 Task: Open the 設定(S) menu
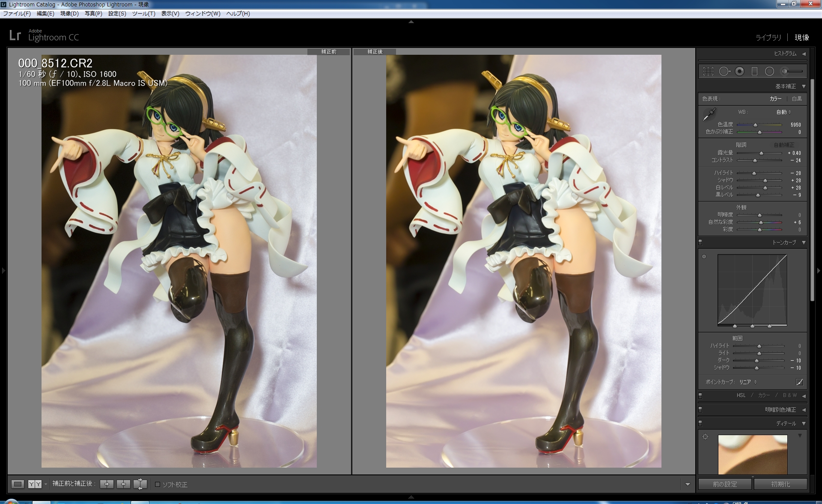point(117,14)
